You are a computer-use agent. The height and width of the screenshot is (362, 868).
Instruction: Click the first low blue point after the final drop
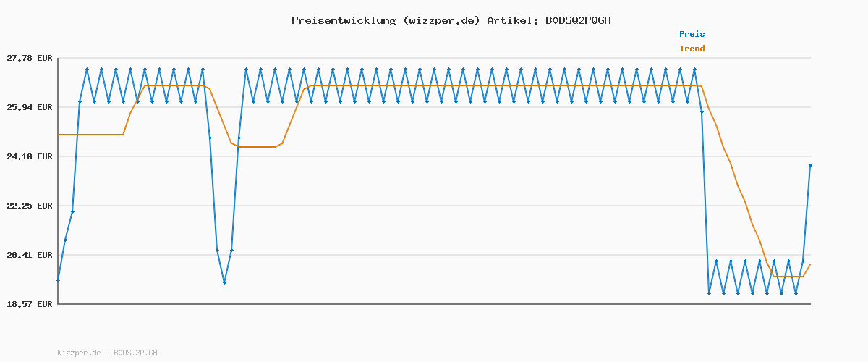point(709,293)
